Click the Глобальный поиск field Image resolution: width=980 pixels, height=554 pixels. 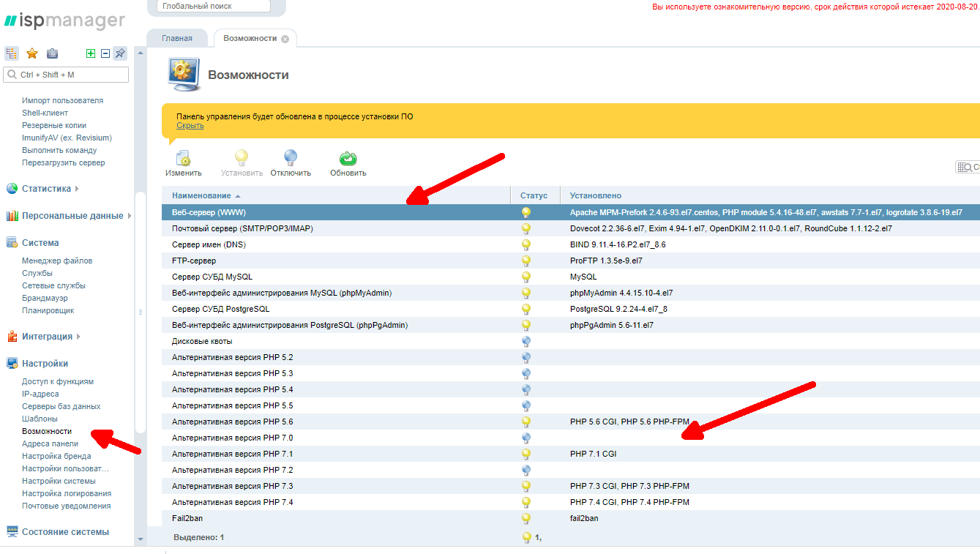[x=214, y=6]
